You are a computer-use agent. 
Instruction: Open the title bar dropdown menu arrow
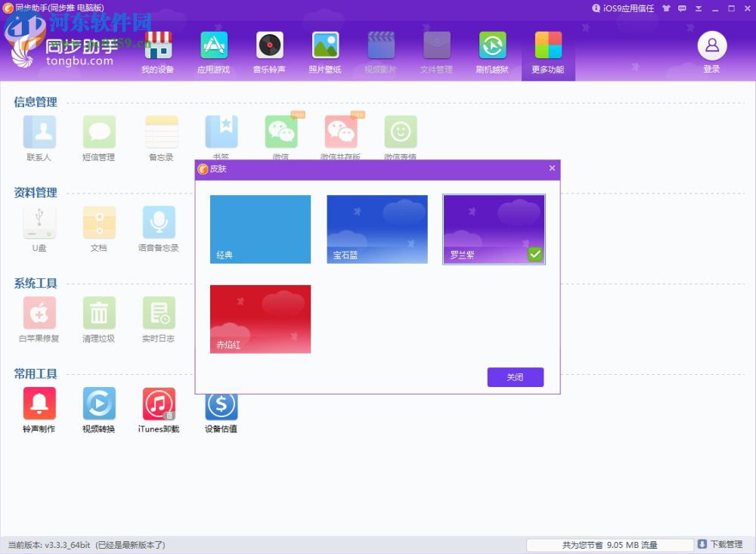click(699, 8)
